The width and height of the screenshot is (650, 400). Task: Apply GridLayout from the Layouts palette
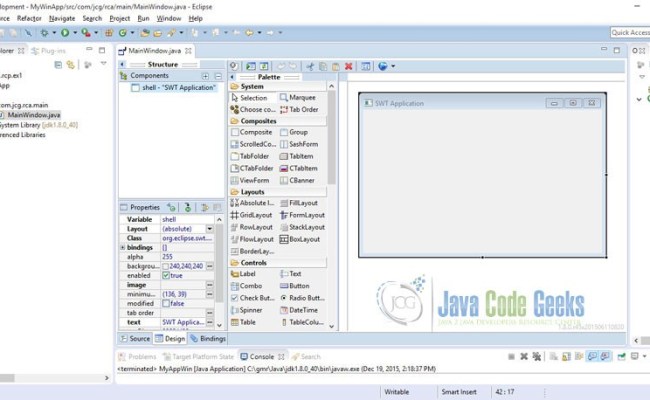252,215
